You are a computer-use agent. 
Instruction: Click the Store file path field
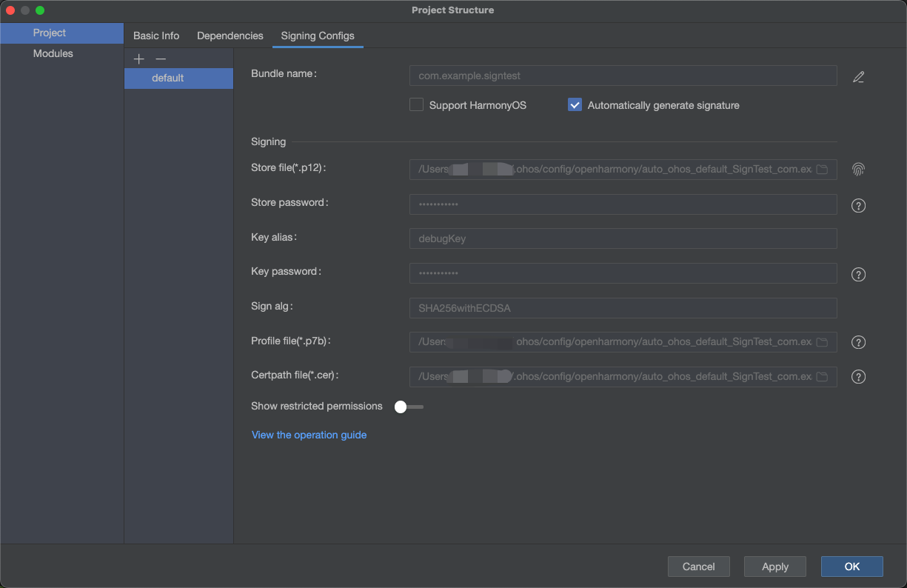[x=623, y=170]
